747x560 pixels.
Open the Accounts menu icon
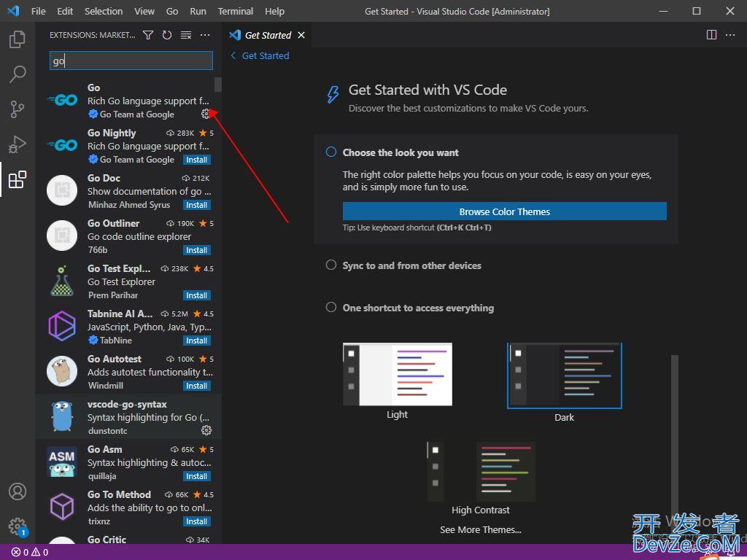pos(18,491)
